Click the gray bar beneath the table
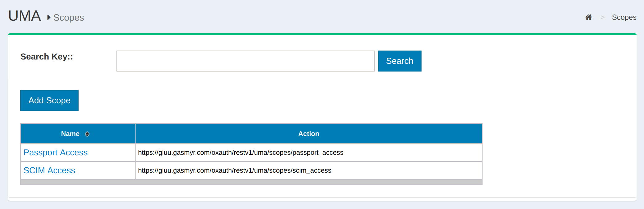This screenshot has height=209, width=644. click(251, 182)
